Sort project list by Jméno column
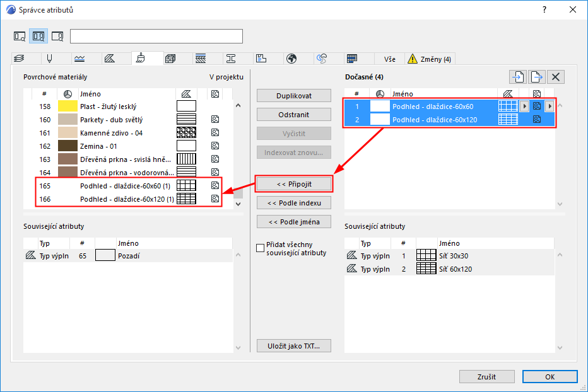Screen dimensions: 588x392 [127, 94]
